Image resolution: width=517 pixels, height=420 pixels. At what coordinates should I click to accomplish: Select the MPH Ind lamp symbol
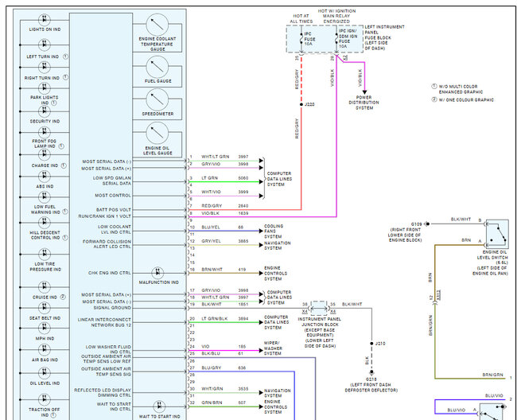45,328
